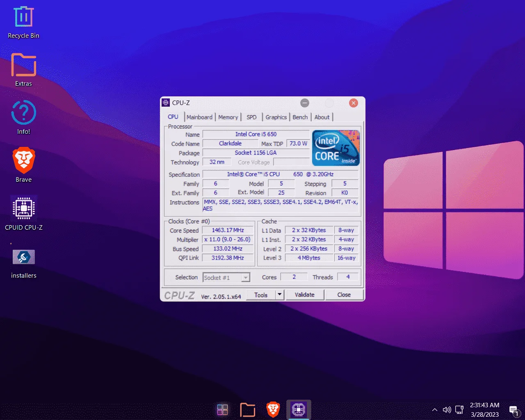Open the Extras folder on desktop

[24, 70]
